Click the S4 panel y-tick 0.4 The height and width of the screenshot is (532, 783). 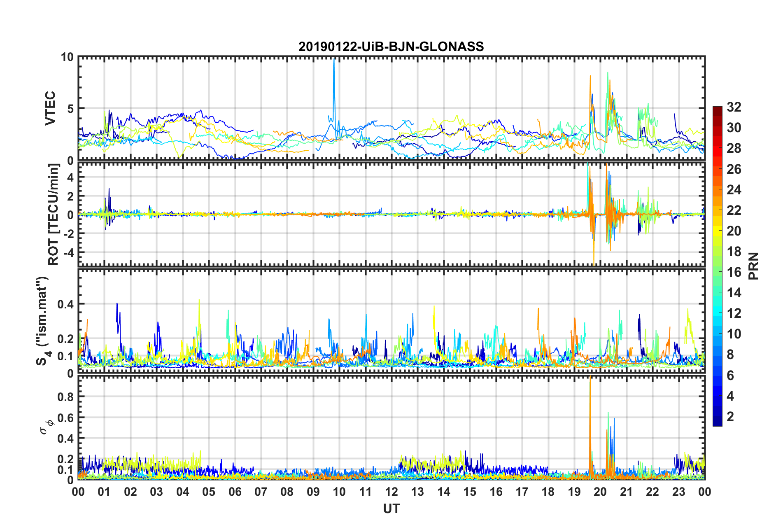65,304
